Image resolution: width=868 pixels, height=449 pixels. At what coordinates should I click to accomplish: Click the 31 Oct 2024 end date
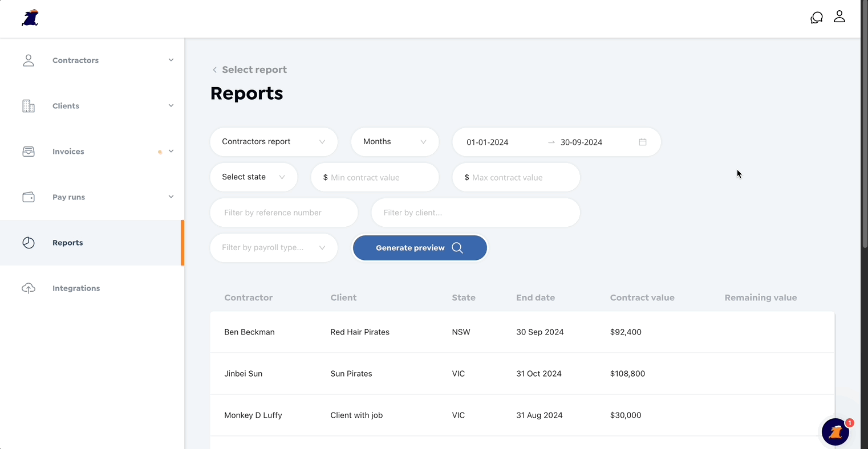[x=539, y=374]
